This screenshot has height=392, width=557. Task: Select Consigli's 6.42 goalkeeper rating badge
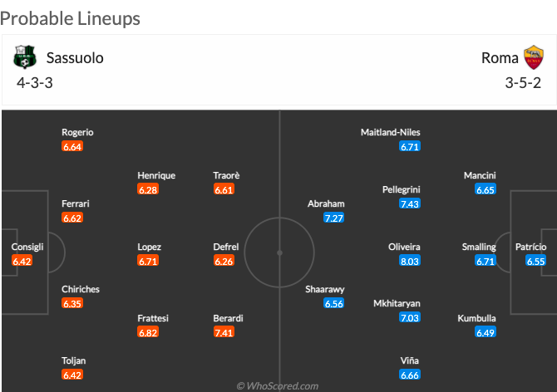(x=22, y=261)
